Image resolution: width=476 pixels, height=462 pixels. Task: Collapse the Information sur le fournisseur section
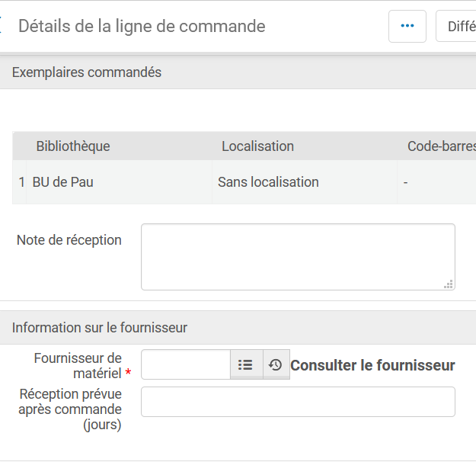(100, 328)
